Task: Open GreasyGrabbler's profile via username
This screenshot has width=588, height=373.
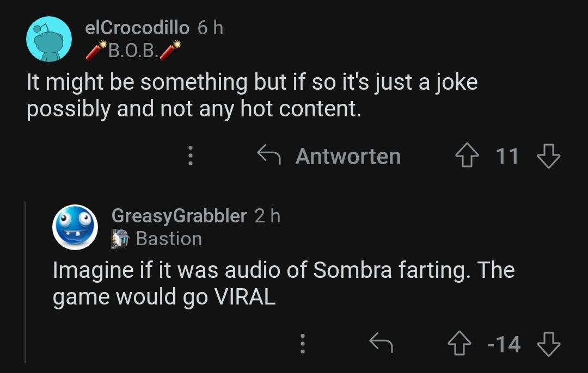Action: point(179,216)
